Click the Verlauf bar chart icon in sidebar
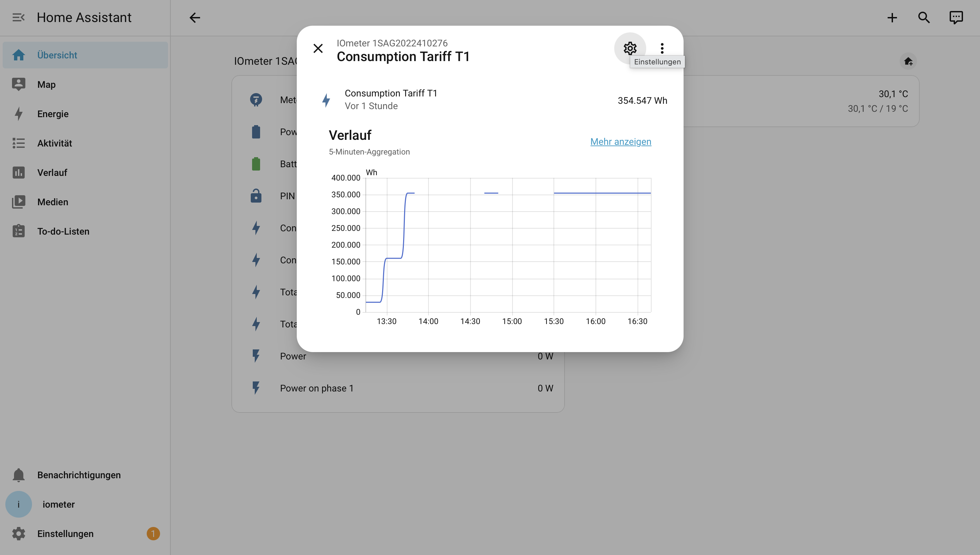 click(18, 173)
